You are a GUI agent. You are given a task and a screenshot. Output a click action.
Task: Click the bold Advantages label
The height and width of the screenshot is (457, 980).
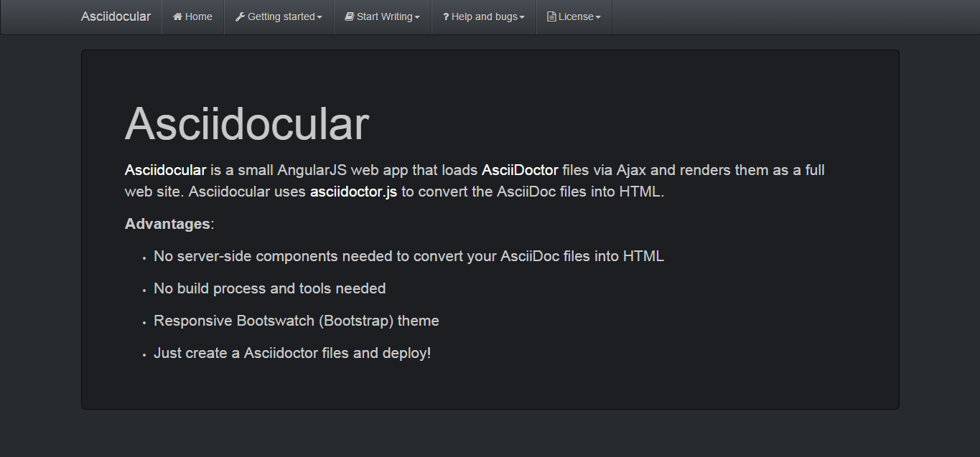coord(167,224)
